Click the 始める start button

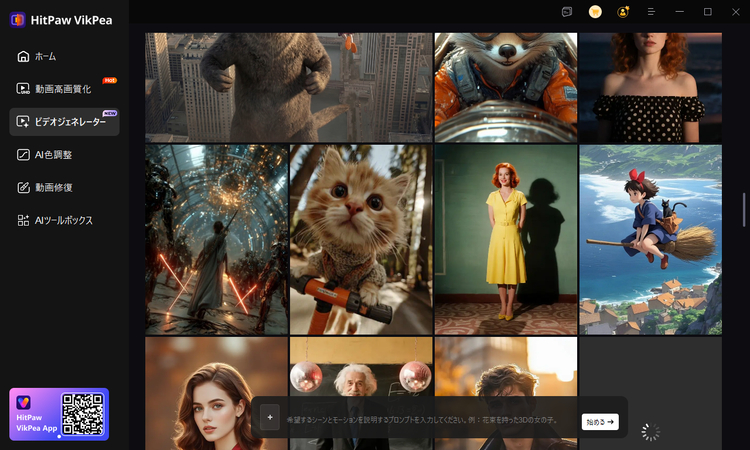pos(600,422)
